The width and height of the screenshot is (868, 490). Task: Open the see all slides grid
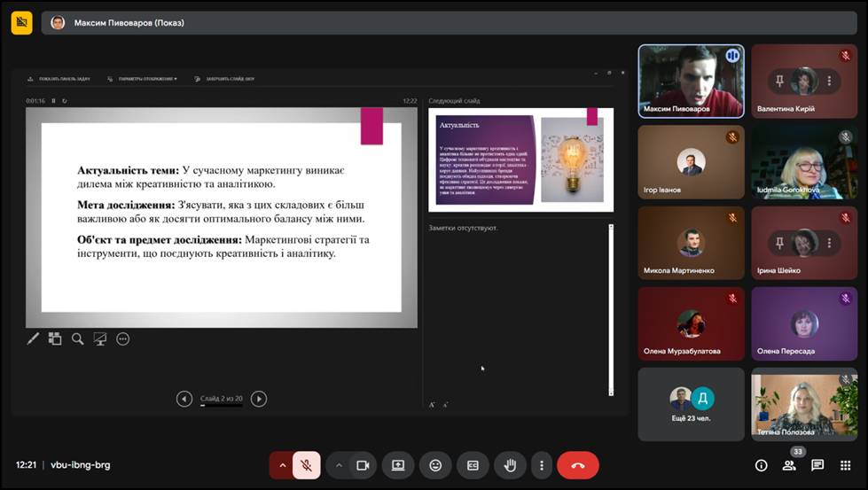tap(55, 338)
